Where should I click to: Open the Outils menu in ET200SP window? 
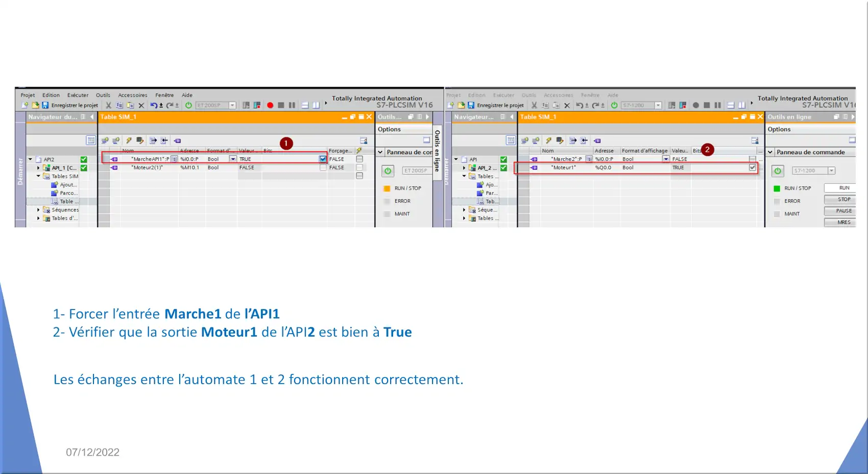103,95
